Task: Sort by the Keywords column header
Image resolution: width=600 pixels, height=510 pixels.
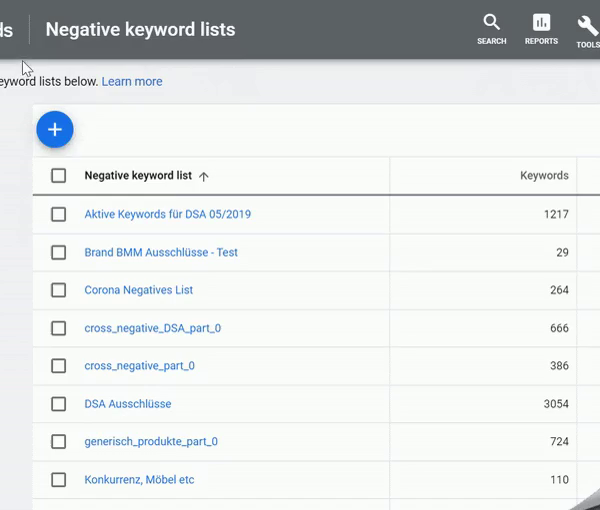Action: pos(544,176)
